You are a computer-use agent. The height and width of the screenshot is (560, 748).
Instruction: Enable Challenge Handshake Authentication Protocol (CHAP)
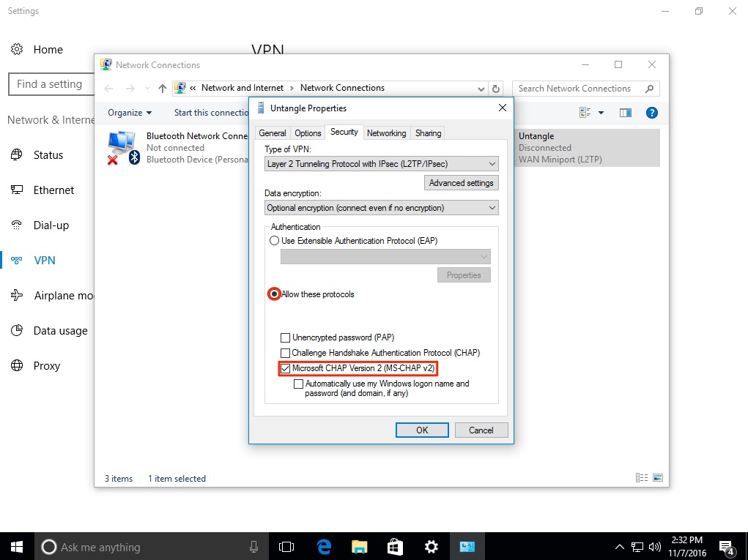pyautogui.click(x=286, y=353)
